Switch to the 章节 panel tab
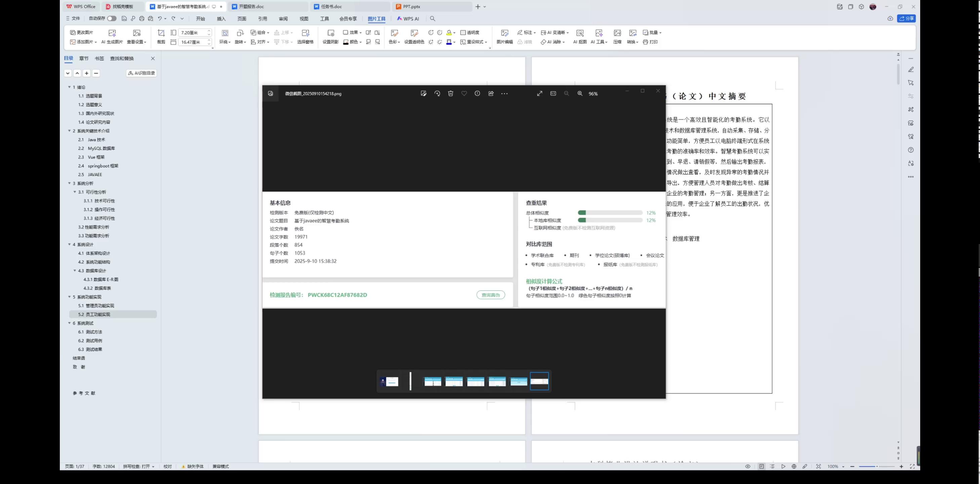This screenshot has width=980, height=484. (84, 58)
